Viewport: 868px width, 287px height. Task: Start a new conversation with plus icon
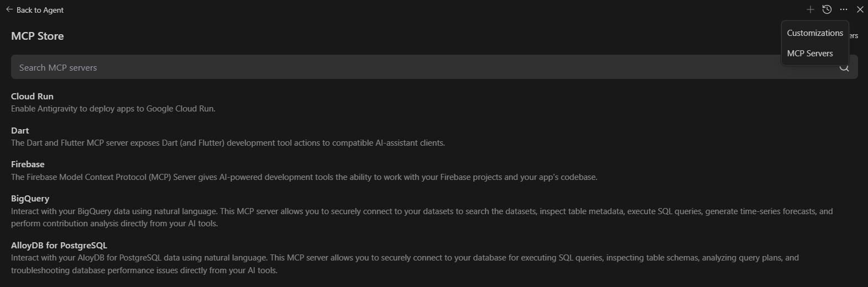point(810,9)
